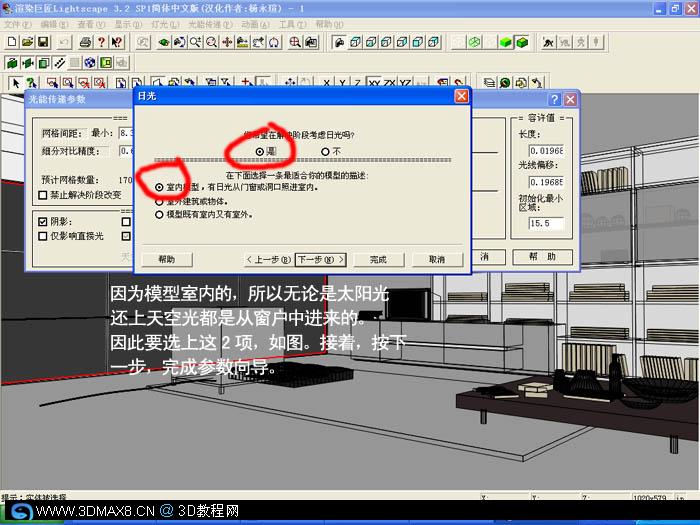Click the 网格间距 最小 input field
The width and height of the screenshot is (700, 525).
click(126, 133)
